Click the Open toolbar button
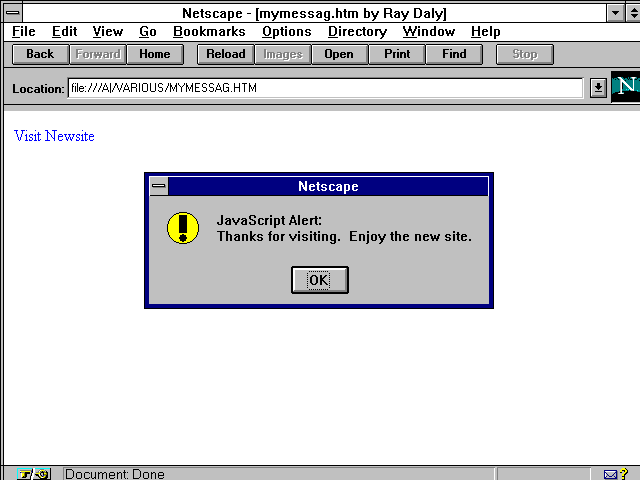Screen dimensions: 640x480 coord(339,54)
